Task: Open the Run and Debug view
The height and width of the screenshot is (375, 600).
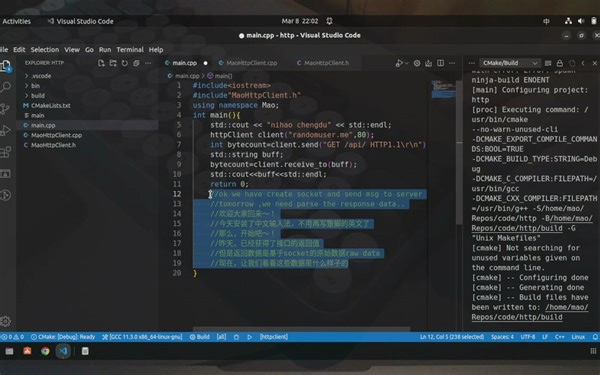Action: (x=5, y=130)
